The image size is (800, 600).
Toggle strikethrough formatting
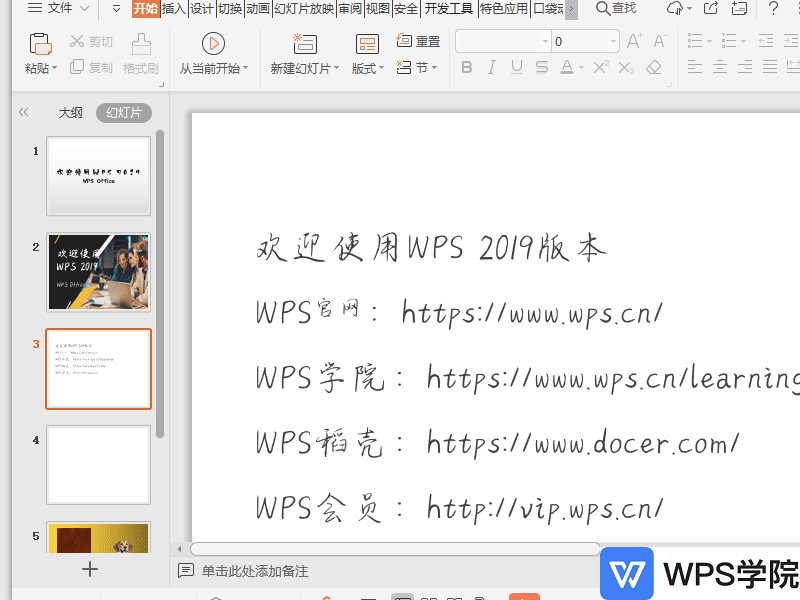coord(542,67)
